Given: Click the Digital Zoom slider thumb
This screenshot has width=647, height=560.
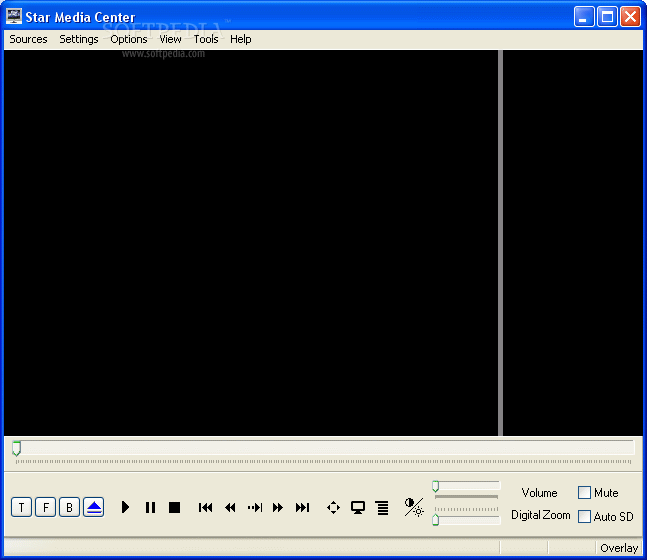Looking at the screenshot, I should click(x=435, y=520).
